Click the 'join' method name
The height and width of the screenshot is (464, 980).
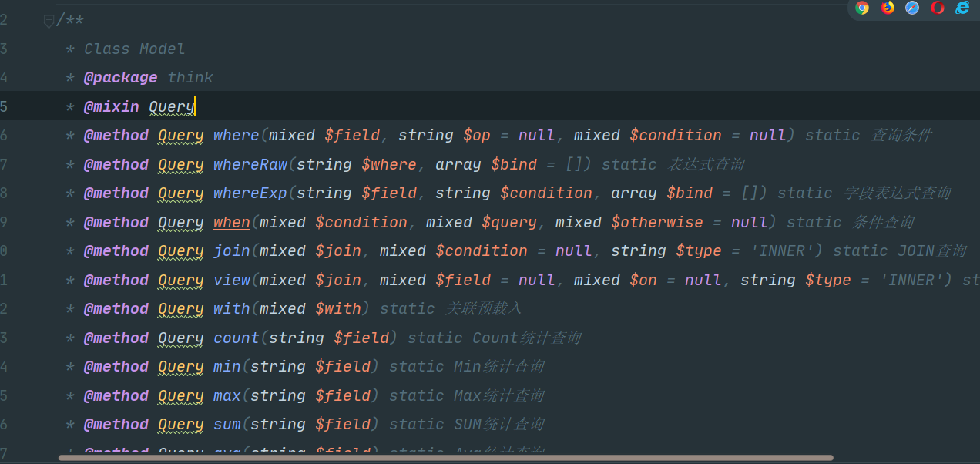click(x=232, y=251)
